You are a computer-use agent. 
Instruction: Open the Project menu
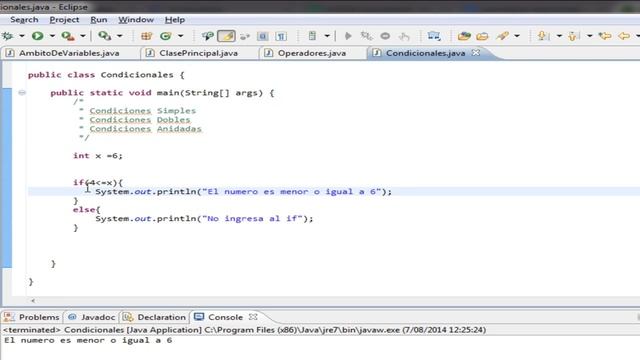[64, 20]
